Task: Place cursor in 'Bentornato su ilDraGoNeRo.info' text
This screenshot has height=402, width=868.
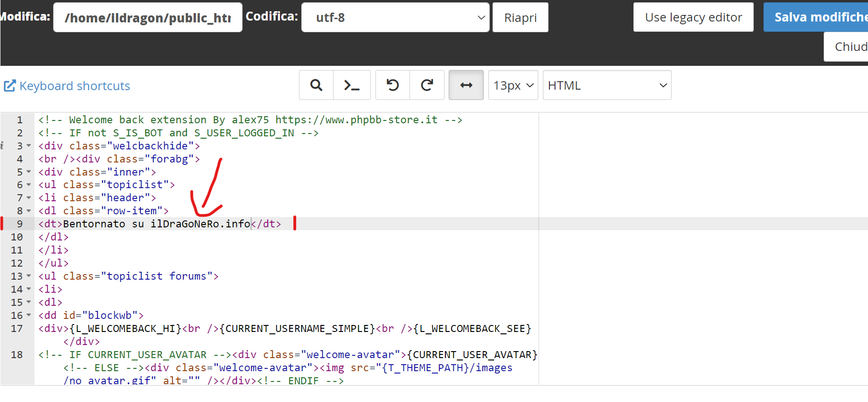Action: pyautogui.click(x=157, y=224)
